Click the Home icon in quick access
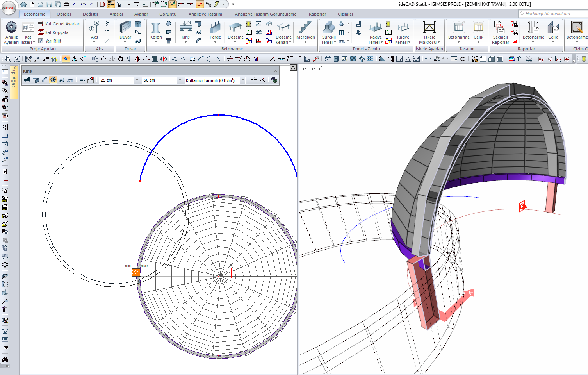 (x=23, y=4)
